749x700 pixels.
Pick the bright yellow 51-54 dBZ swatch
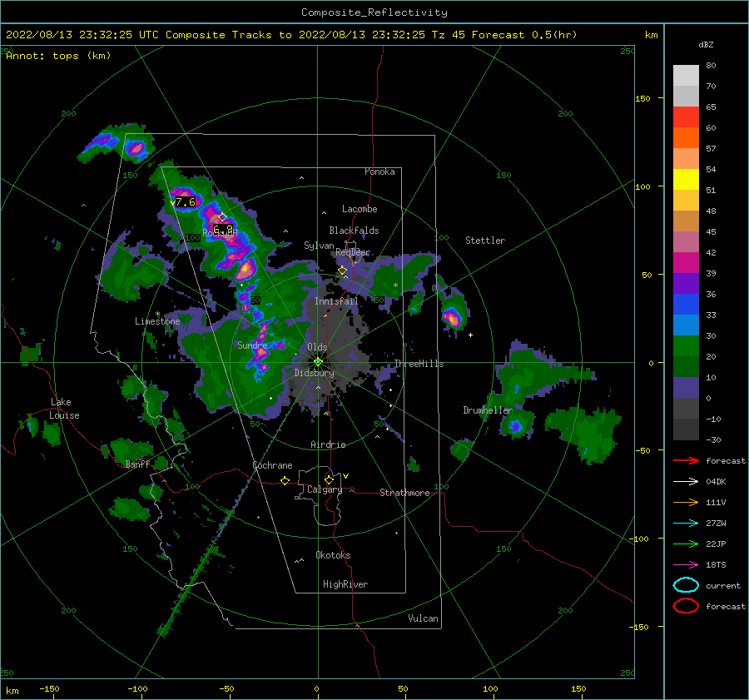pos(686,179)
